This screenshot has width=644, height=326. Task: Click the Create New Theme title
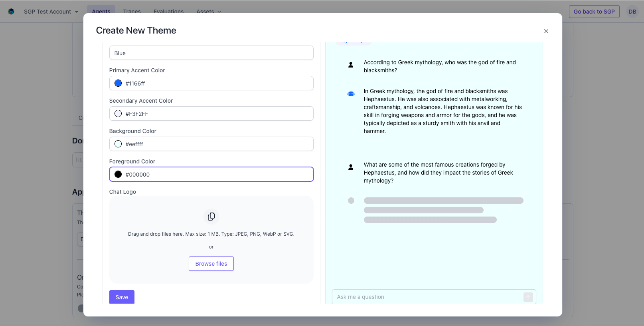(x=136, y=30)
